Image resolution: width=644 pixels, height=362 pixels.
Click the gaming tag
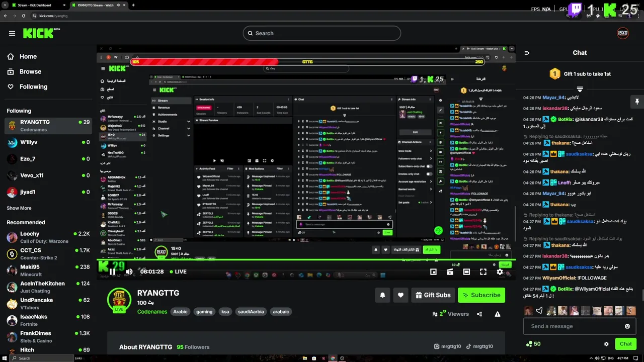204,312
